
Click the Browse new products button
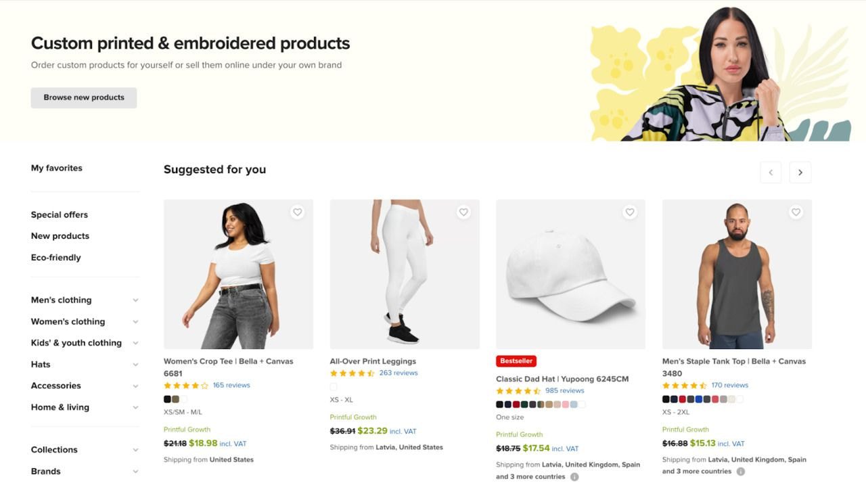tap(84, 97)
